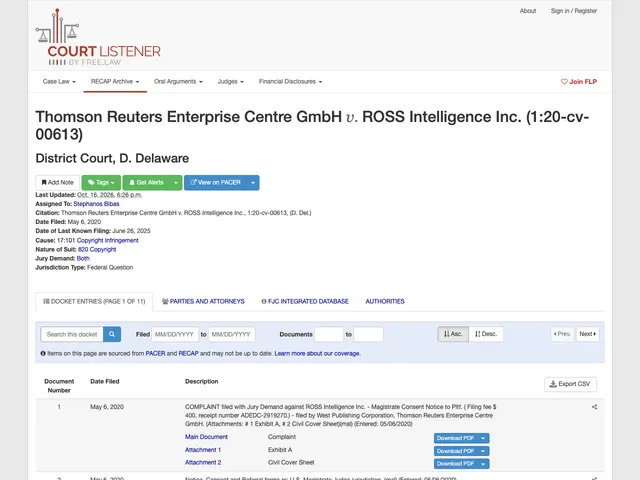Click View on PACER button
This screenshot has width=640, height=480.
click(x=216, y=182)
